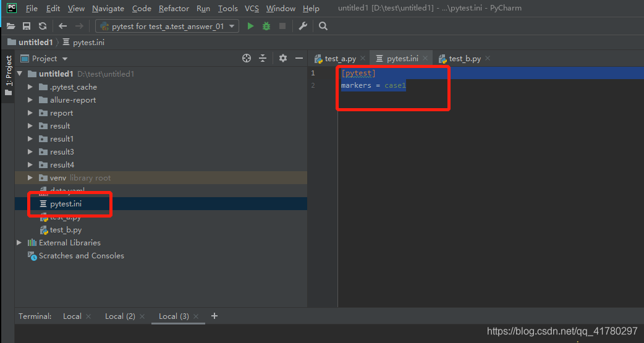Screen dimensions: 644x343
Task: Click the Open folder toolbar icon
Action: pyautogui.click(x=11, y=27)
